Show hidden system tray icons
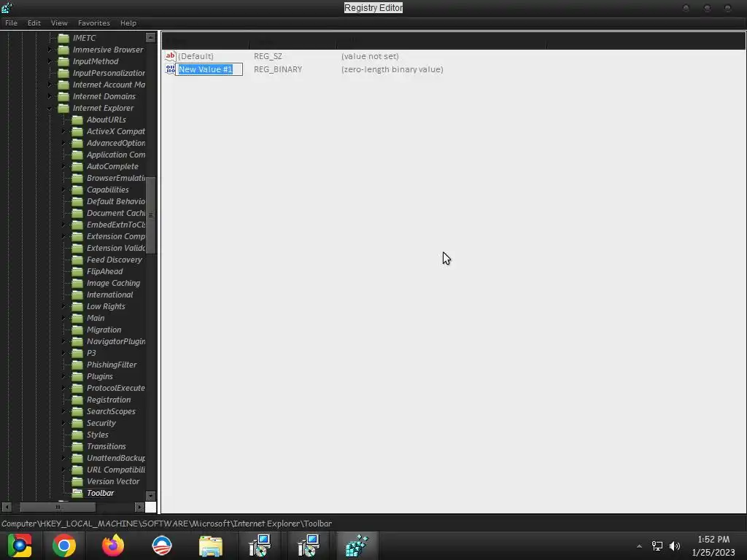Screen dimensions: 747x560 click(639, 546)
